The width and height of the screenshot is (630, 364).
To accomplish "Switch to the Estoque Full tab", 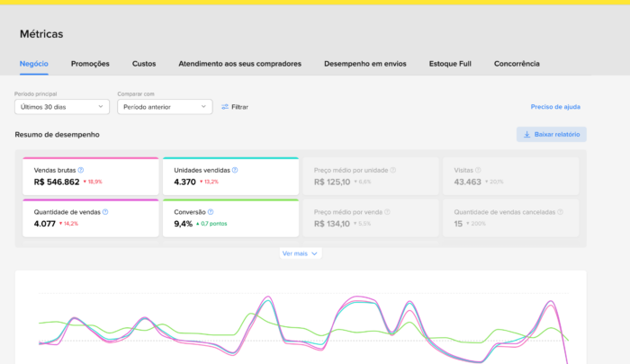I will pyautogui.click(x=450, y=64).
